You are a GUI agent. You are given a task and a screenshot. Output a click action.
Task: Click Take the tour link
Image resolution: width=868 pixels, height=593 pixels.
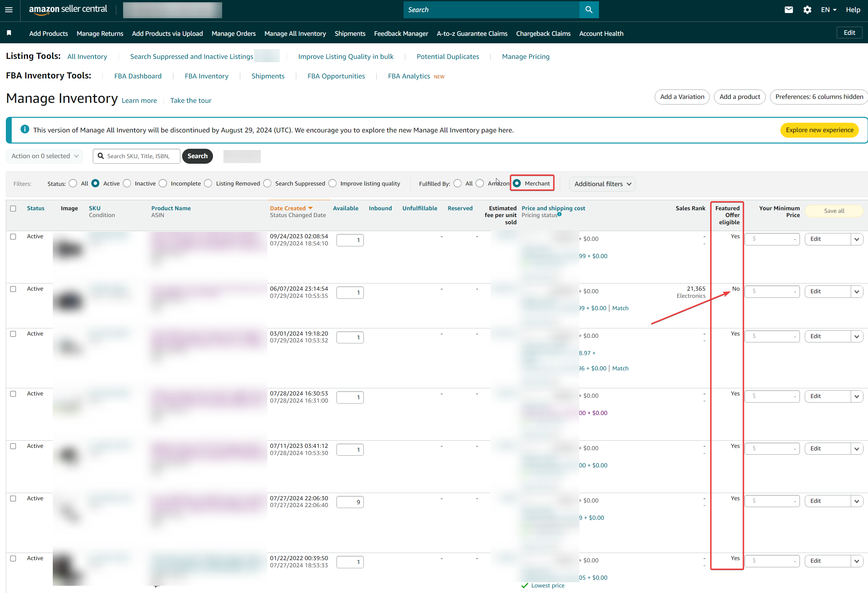coord(191,100)
